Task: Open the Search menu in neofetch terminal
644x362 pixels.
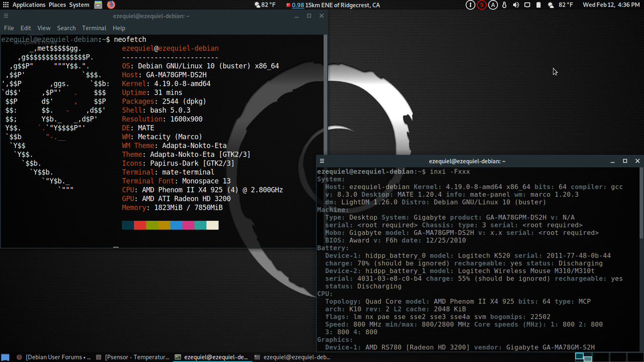Action: [x=66, y=28]
